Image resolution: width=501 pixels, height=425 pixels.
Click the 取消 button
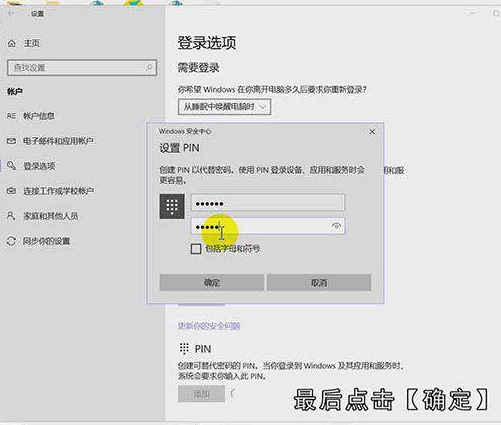319,283
